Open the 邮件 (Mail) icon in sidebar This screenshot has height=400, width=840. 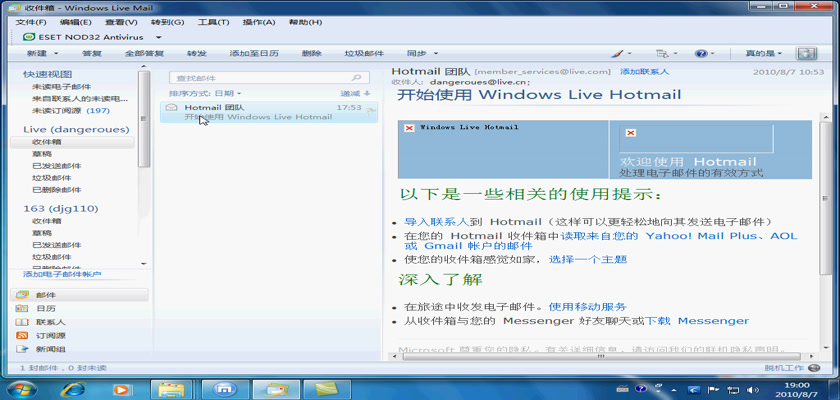click(x=22, y=295)
